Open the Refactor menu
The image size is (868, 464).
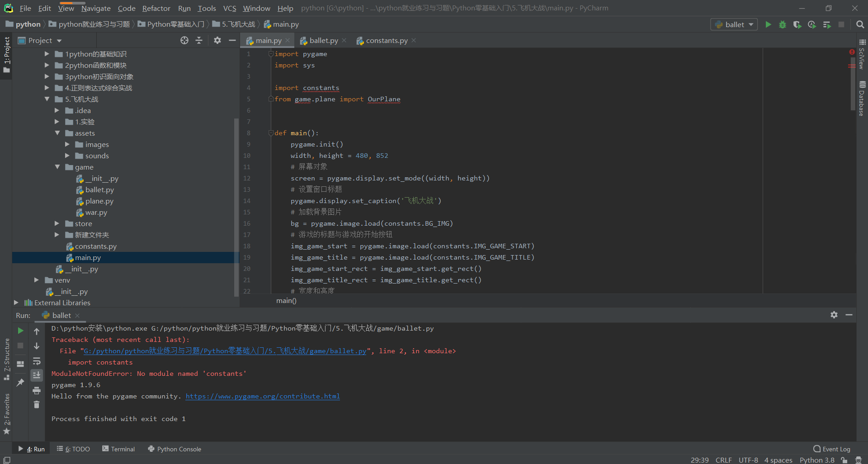pos(156,8)
